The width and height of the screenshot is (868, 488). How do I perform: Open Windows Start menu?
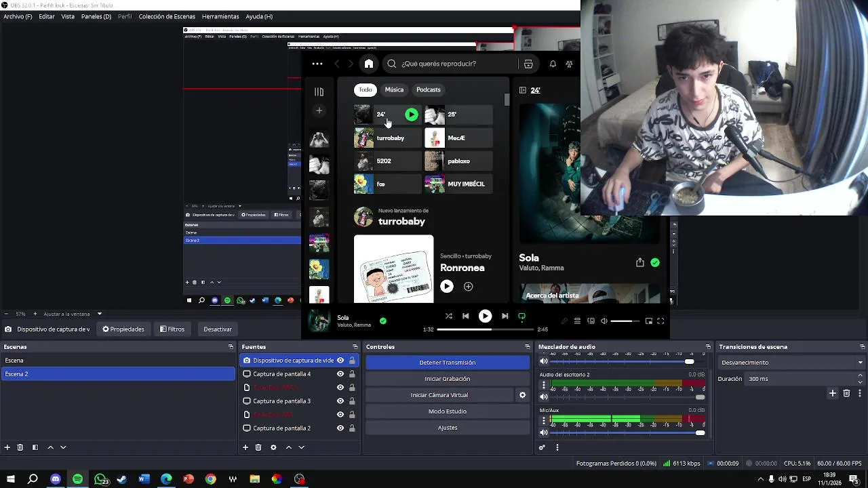11,479
